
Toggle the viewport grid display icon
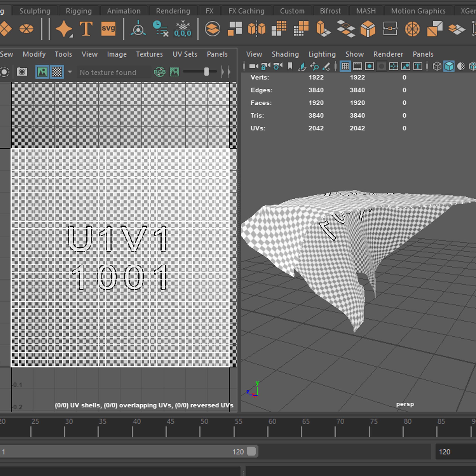(345, 66)
